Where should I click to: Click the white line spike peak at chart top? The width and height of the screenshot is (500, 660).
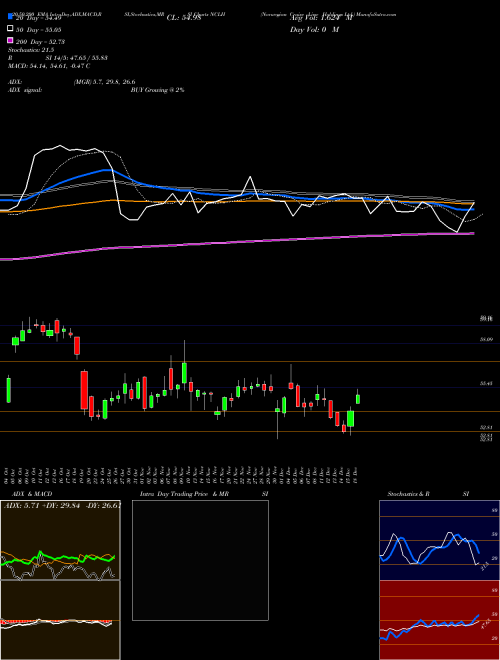(x=60, y=146)
